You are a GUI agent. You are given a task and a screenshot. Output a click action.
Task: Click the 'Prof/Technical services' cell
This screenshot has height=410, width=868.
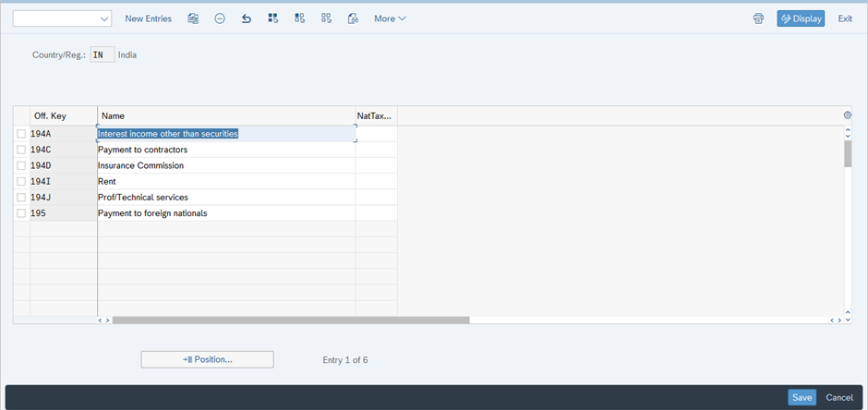[x=226, y=198]
